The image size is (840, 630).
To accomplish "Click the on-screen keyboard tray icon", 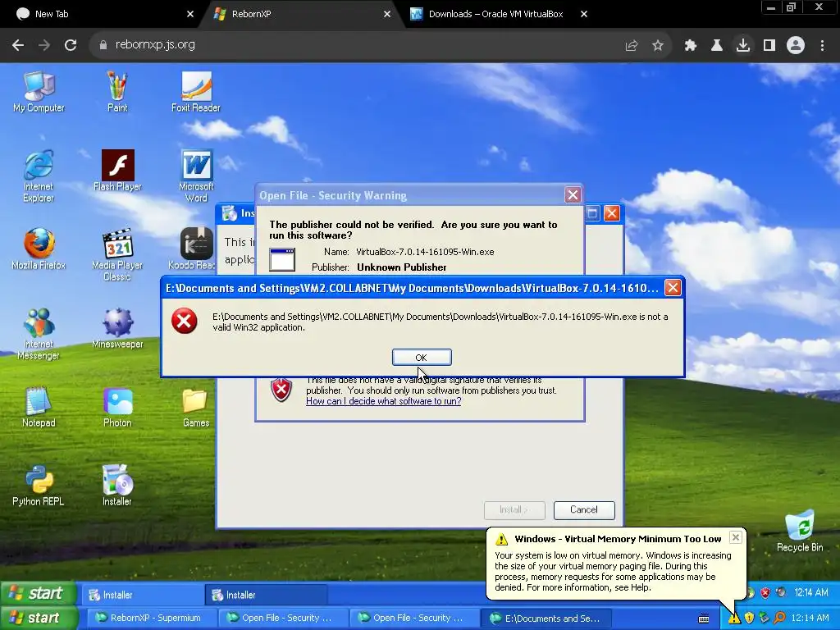I will [704, 619].
